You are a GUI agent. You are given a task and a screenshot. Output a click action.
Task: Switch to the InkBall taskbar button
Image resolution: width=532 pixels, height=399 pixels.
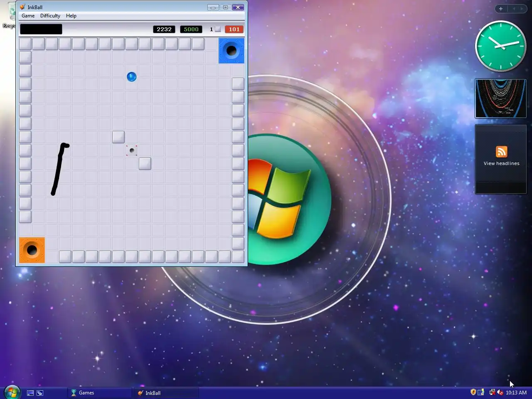tap(166, 393)
